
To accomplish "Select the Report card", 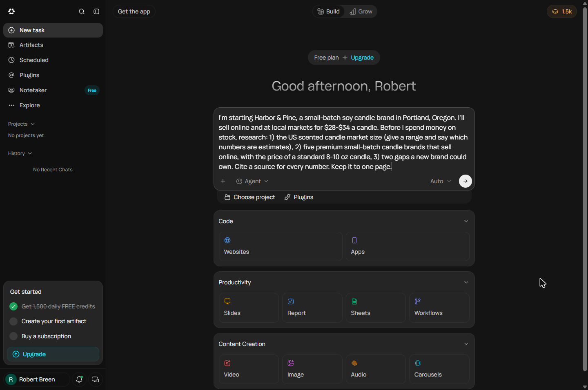I will (x=312, y=308).
